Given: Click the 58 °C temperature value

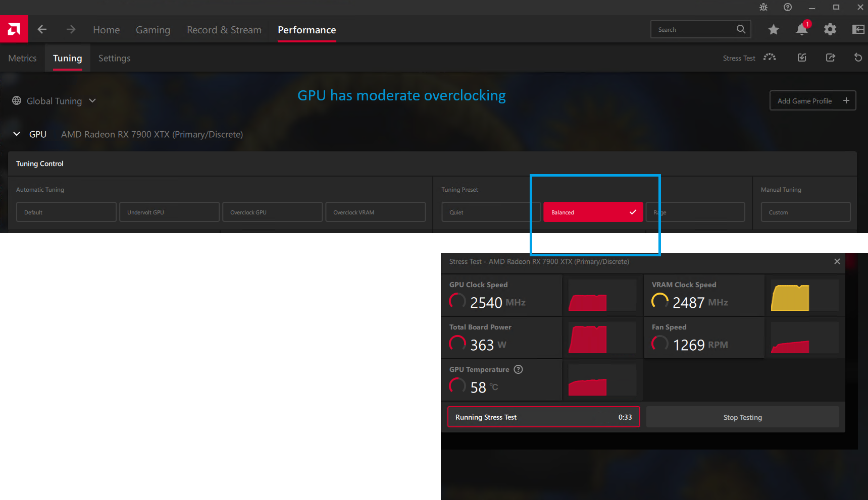Looking at the screenshot, I should tap(484, 387).
